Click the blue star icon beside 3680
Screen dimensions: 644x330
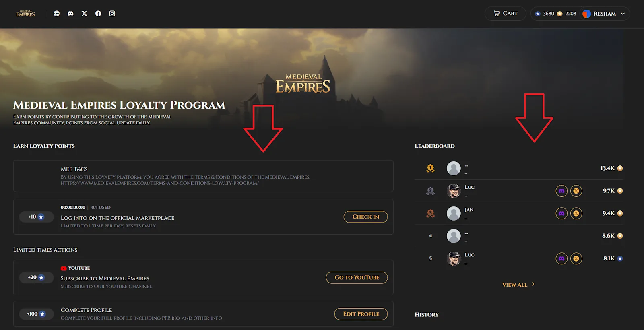538,14
